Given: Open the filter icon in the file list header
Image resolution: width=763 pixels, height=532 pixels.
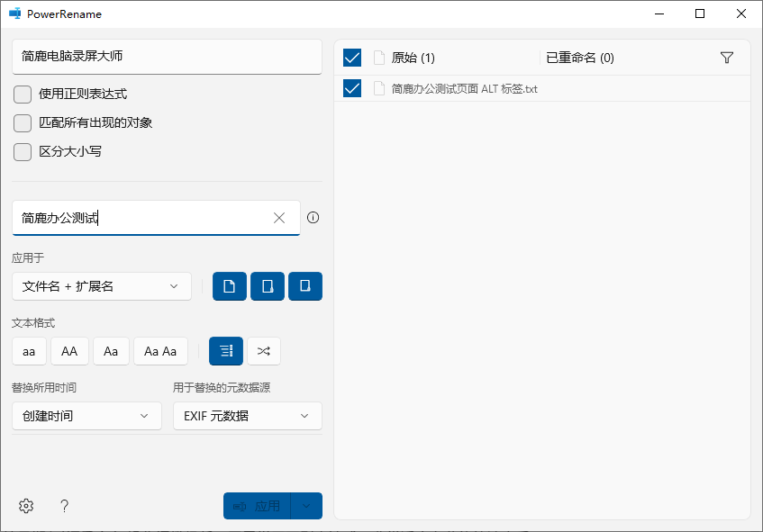Looking at the screenshot, I should pyautogui.click(x=727, y=57).
